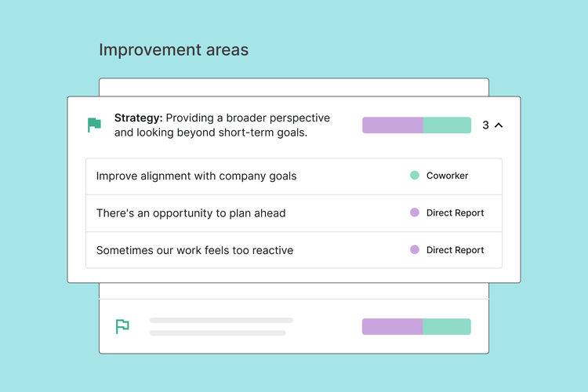Click the Direct Report label on the plan ahead row
Image resolution: width=588 pixels, height=392 pixels.
tap(455, 212)
